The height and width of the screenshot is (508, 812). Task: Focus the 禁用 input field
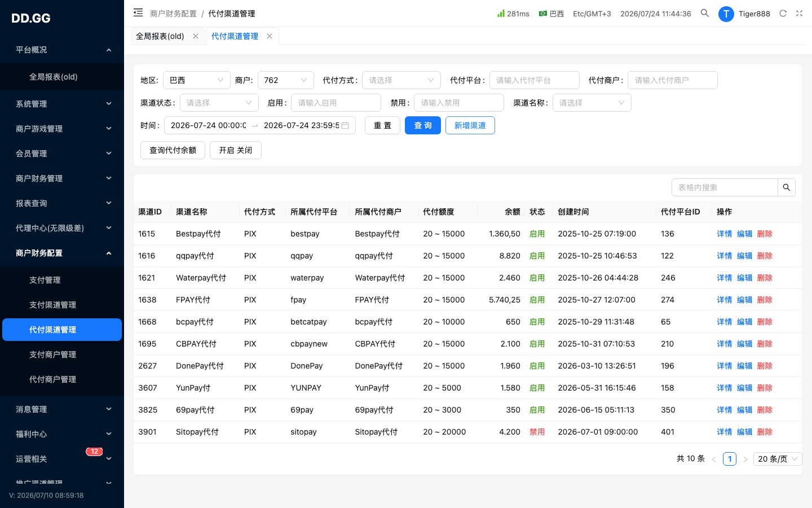(459, 103)
